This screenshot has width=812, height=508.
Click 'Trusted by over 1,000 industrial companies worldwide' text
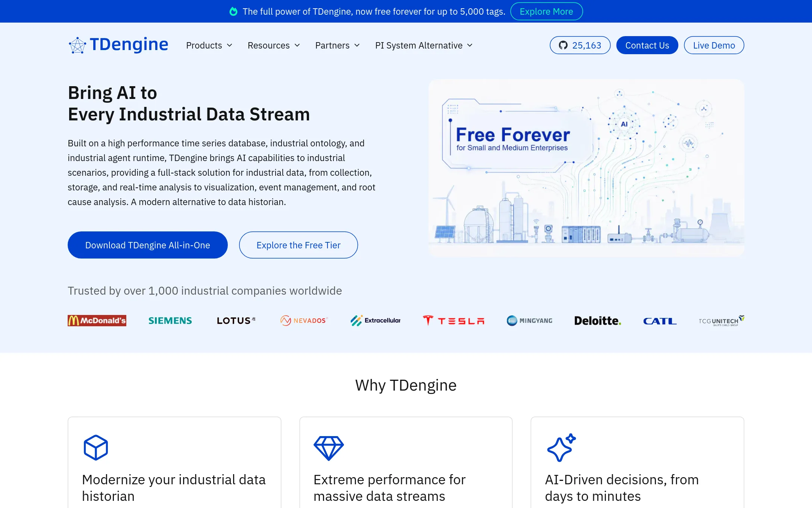[x=205, y=291]
